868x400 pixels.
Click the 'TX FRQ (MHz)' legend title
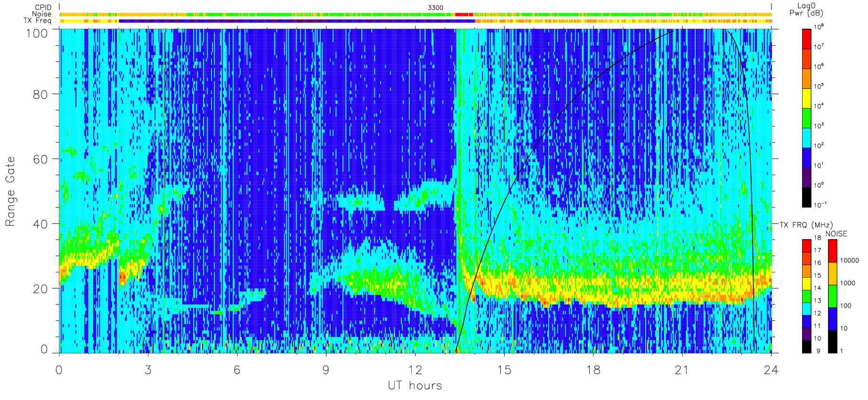[806, 225]
